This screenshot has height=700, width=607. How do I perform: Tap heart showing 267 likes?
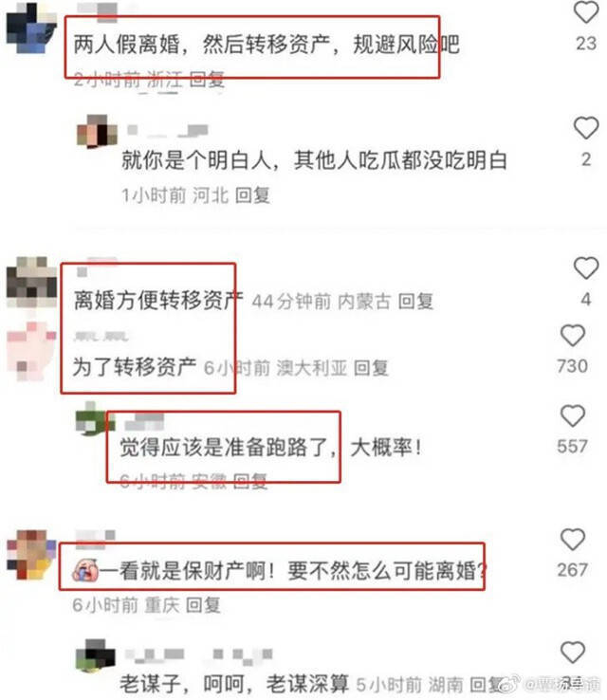click(573, 540)
